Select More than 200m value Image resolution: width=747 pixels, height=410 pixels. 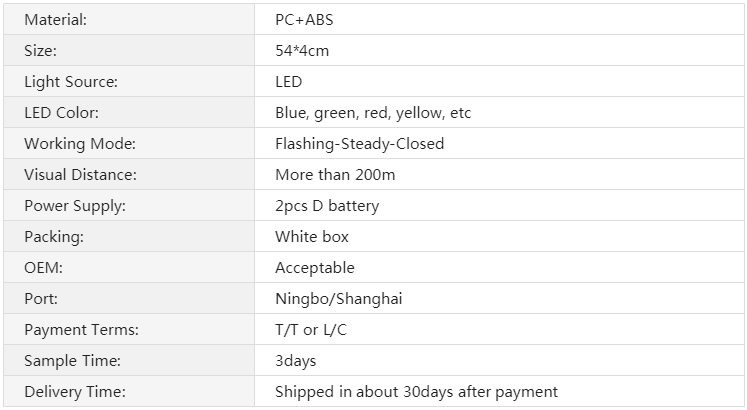coord(335,174)
